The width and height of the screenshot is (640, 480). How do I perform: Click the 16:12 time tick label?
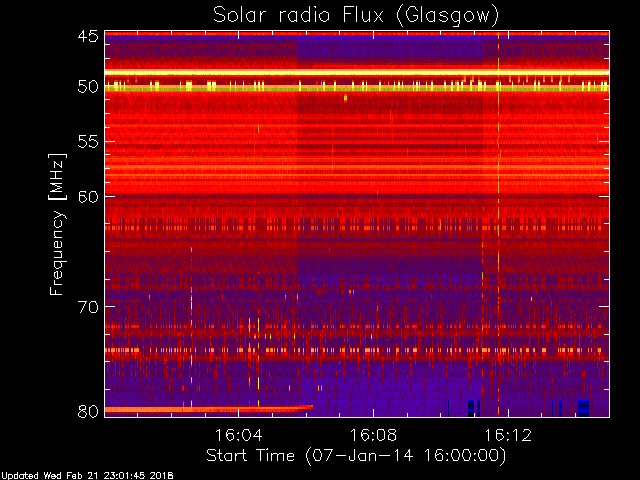pyautogui.click(x=508, y=435)
